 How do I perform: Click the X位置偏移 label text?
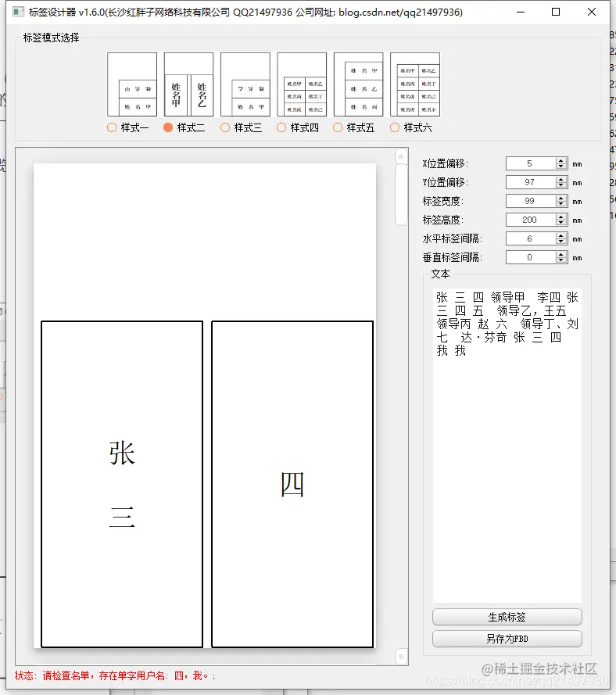point(445,163)
